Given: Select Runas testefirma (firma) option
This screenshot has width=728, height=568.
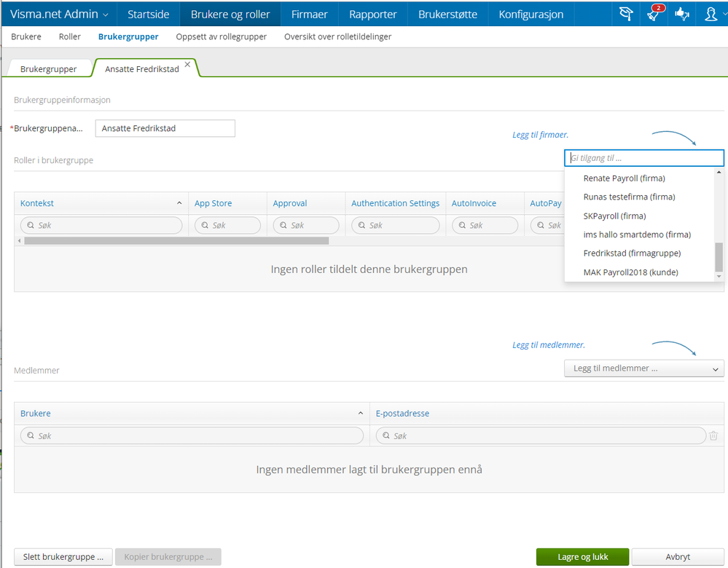Looking at the screenshot, I should coord(629,197).
